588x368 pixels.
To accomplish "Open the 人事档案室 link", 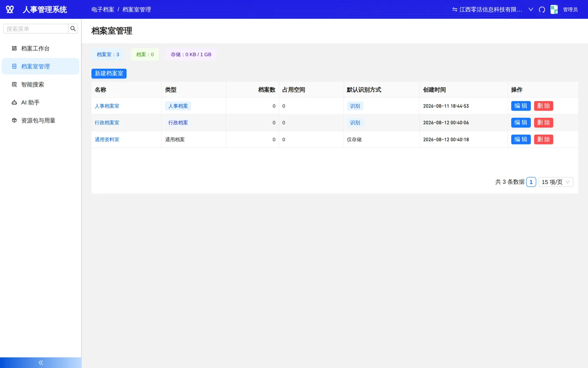I will coord(107,106).
